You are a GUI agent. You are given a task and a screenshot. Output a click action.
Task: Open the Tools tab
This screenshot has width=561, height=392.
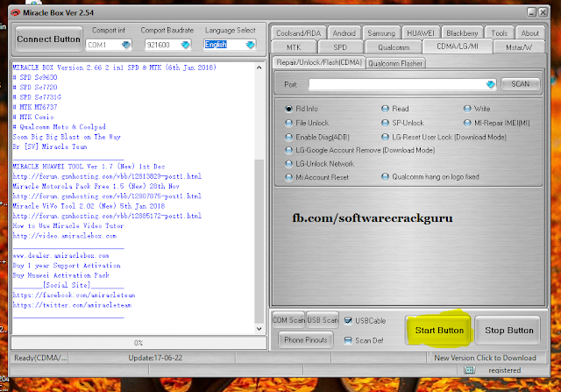[499, 33]
